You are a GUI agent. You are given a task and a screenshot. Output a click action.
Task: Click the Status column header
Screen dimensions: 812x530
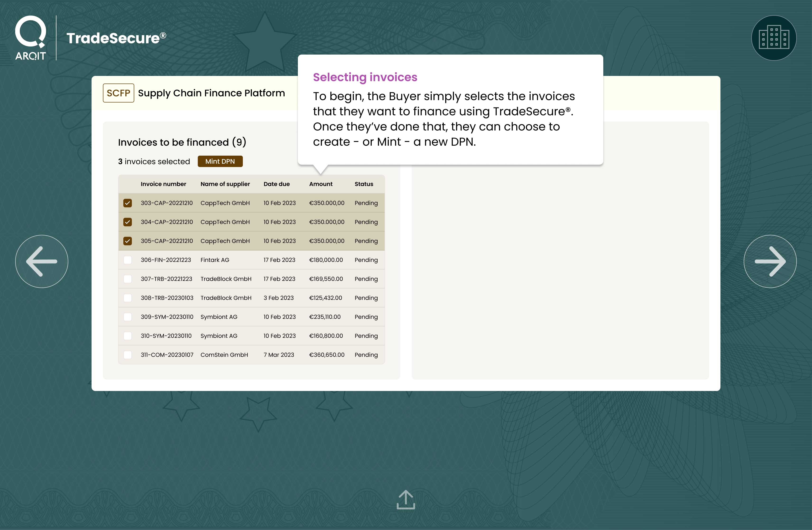pos(364,184)
